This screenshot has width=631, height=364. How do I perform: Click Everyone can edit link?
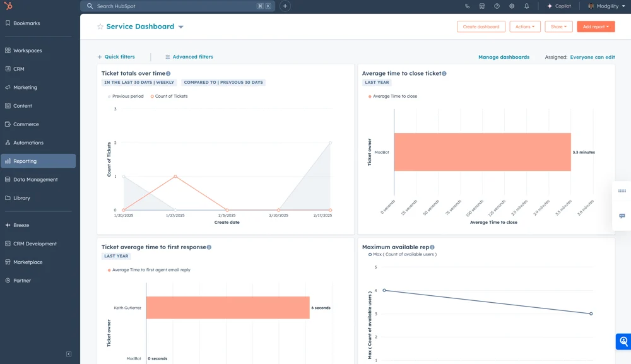(593, 57)
